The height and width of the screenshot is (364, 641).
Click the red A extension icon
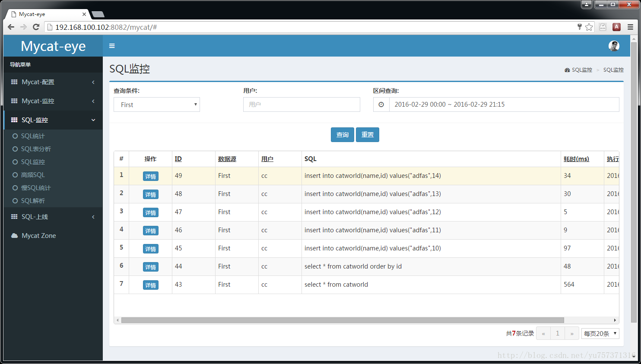pos(617,27)
